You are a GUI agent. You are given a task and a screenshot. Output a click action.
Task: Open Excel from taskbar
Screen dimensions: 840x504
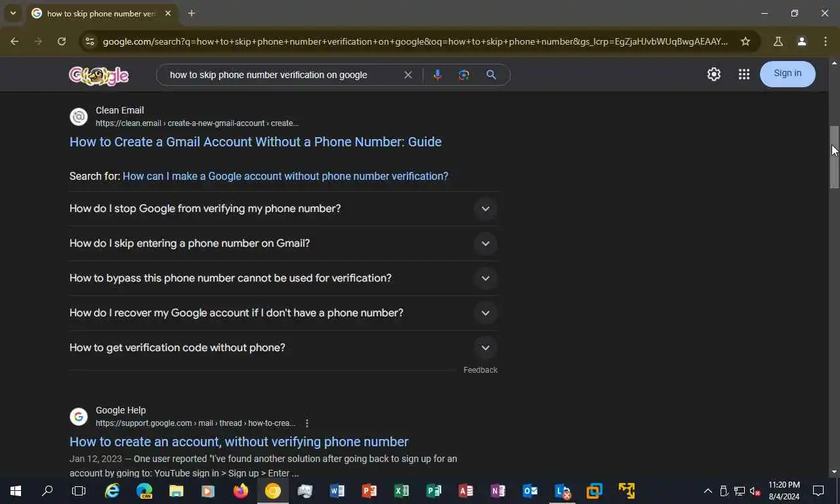coord(402,491)
